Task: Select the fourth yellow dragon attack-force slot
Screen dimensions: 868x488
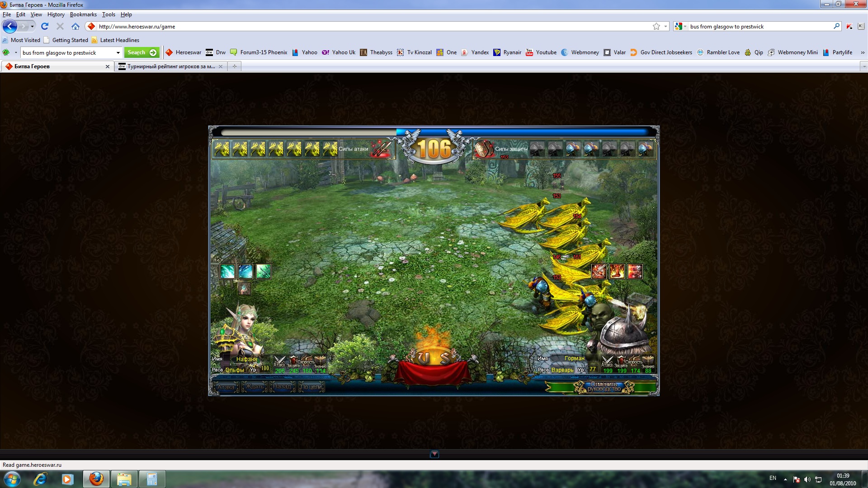Action: (x=276, y=149)
